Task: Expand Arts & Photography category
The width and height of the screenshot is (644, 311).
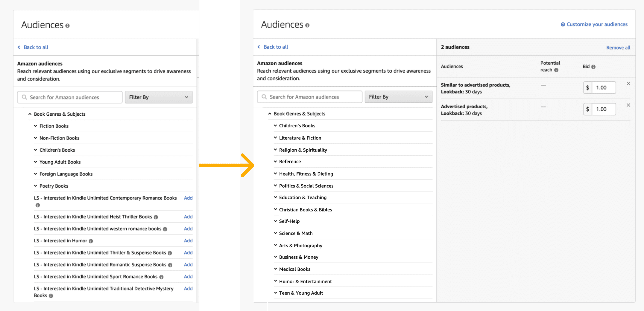Action: (275, 245)
